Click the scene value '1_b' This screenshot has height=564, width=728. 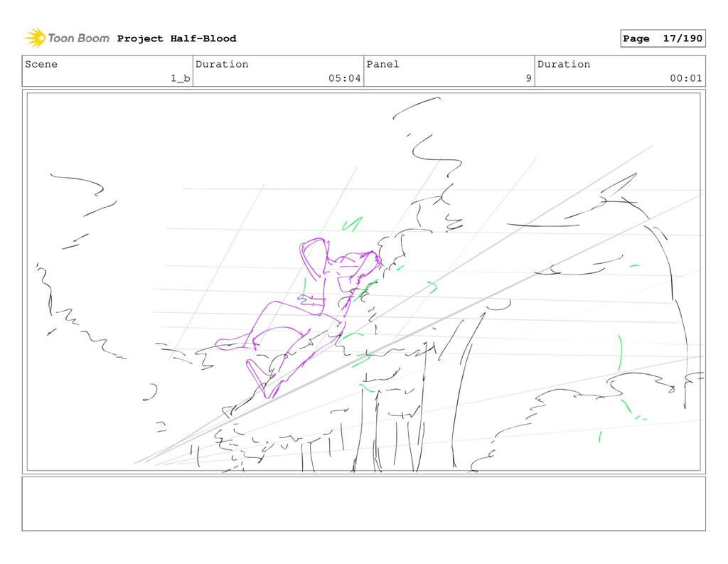coord(180,78)
